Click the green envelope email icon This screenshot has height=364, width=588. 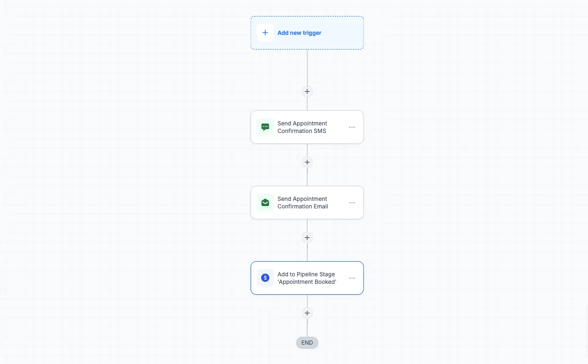point(265,203)
